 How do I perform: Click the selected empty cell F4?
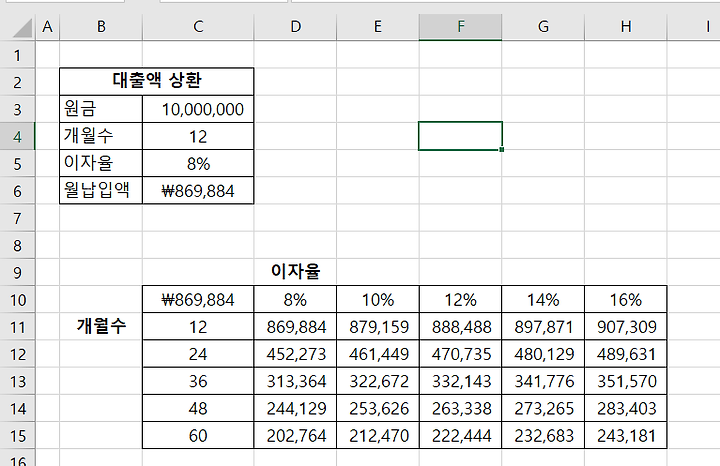pos(461,136)
